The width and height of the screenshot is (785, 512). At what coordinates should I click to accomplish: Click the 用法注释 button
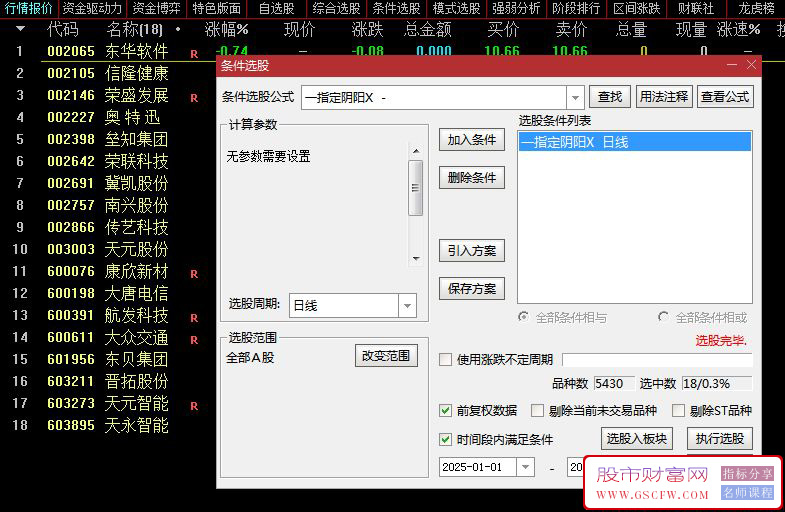(664, 97)
